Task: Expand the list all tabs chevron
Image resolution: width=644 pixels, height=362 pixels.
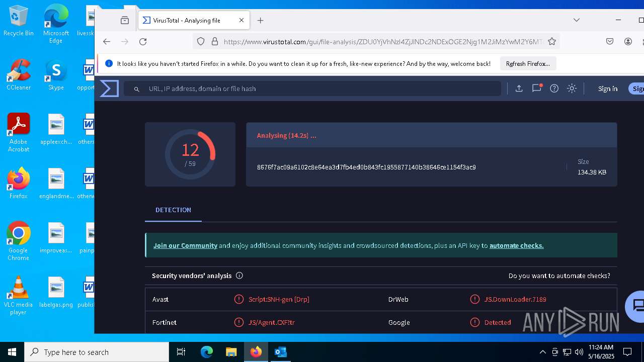Action: click(x=577, y=20)
